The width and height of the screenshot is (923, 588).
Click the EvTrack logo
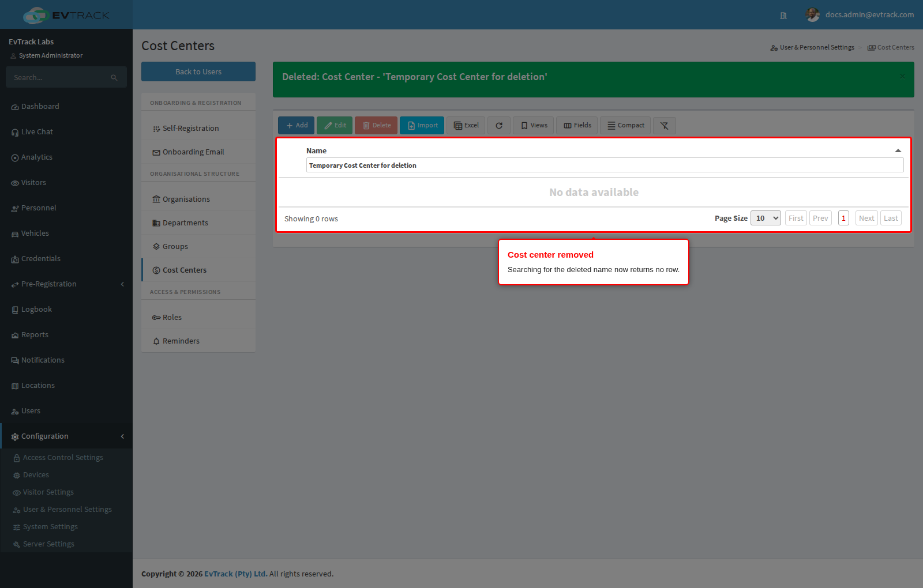[x=66, y=15]
